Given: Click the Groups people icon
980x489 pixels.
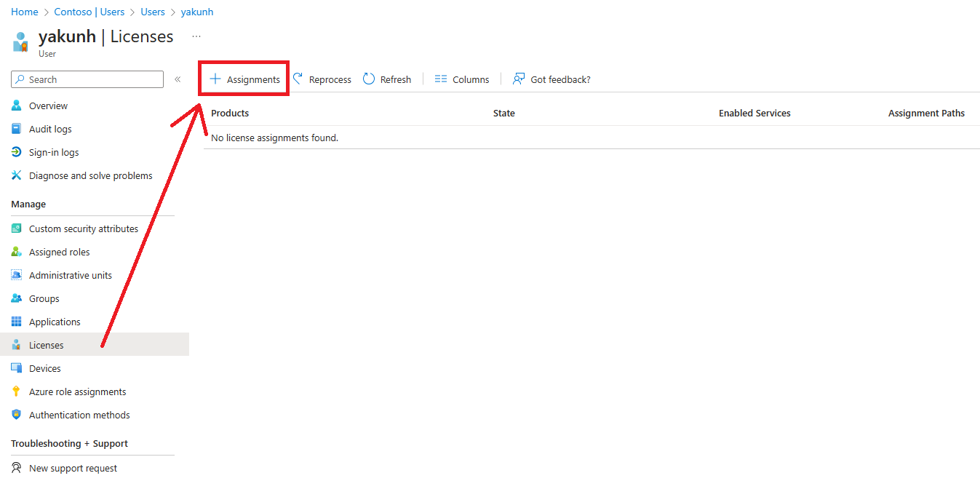Looking at the screenshot, I should point(16,298).
